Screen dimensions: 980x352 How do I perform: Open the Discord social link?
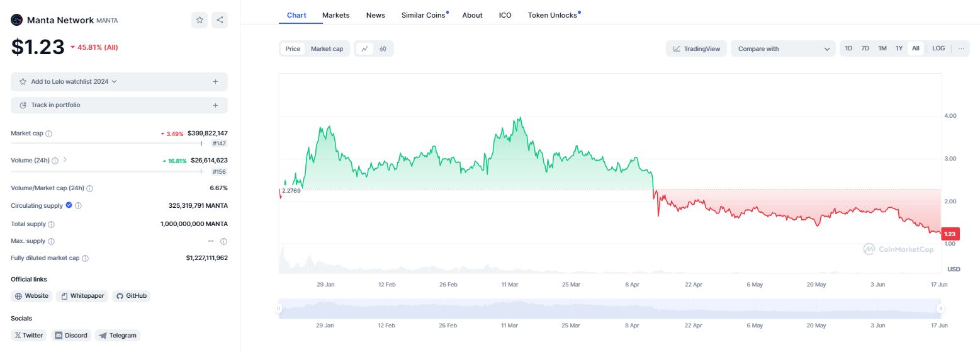point(71,336)
